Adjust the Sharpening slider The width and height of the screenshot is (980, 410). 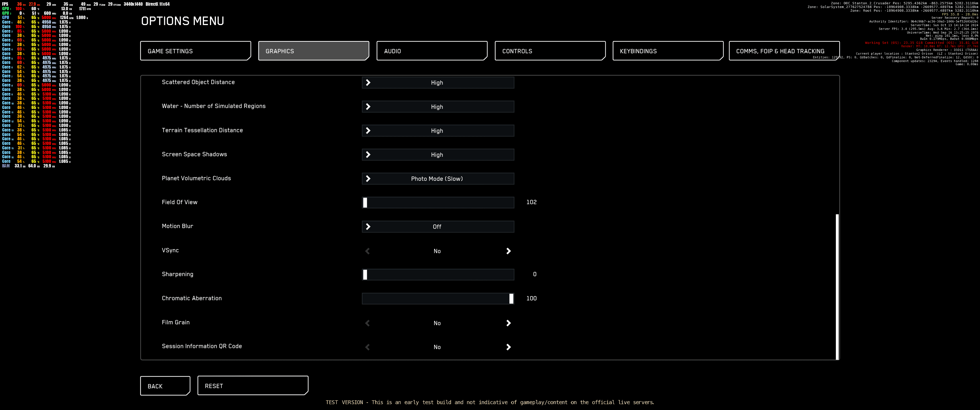click(x=438, y=274)
